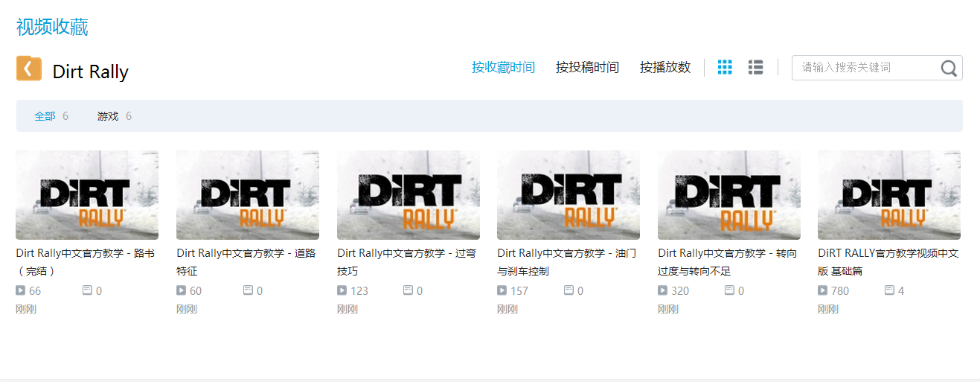Image resolution: width=980 pixels, height=382 pixels.
Task: Open thumbnail of 过弯技巧 video
Action: (409, 195)
